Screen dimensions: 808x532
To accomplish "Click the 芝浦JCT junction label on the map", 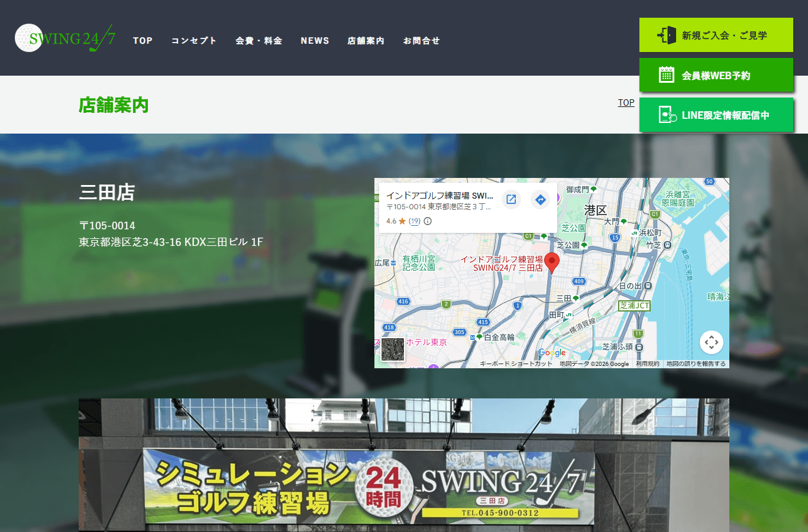I will tap(634, 306).
